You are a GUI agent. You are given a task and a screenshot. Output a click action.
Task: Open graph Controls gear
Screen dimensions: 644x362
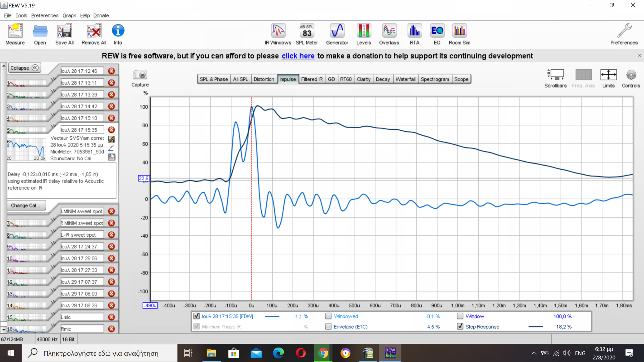pyautogui.click(x=631, y=78)
